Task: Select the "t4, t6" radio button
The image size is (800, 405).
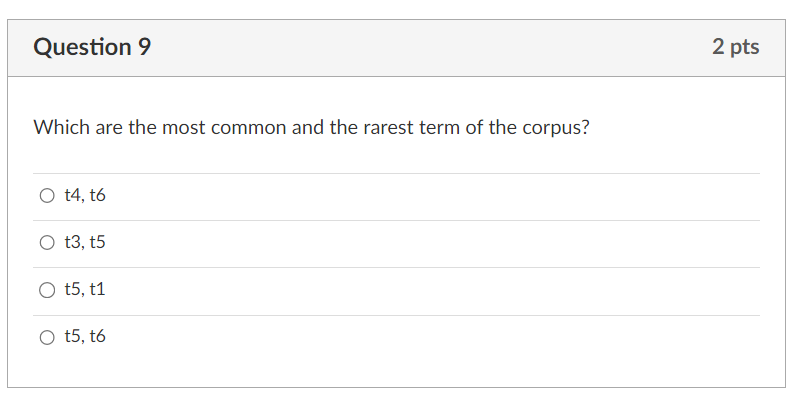Action: point(47,196)
